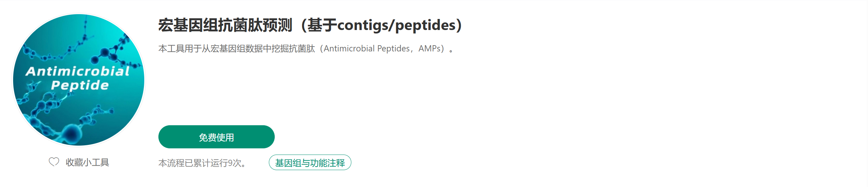Open the 基因组与功能注释 category tag
This screenshot has width=868, height=187.
point(310,163)
